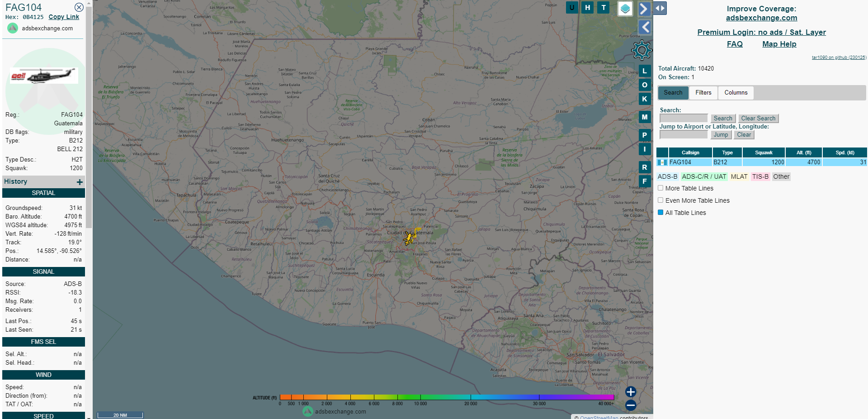Enable More Table Lines checkbox
The height and width of the screenshot is (419, 868).
(x=660, y=188)
